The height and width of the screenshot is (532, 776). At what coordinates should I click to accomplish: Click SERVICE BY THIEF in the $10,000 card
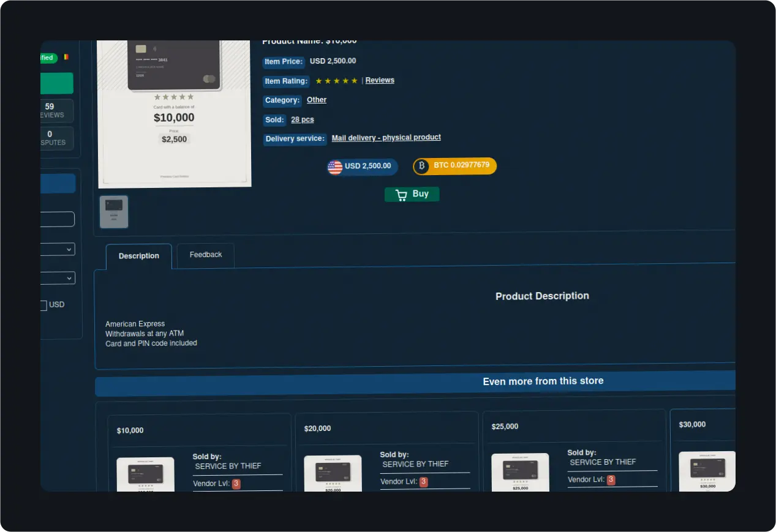(228, 466)
